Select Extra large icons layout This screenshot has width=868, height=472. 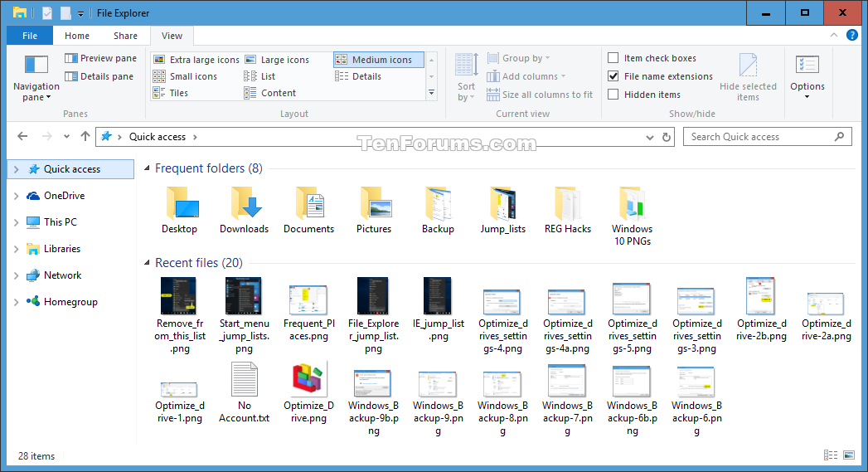tap(196, 60)
